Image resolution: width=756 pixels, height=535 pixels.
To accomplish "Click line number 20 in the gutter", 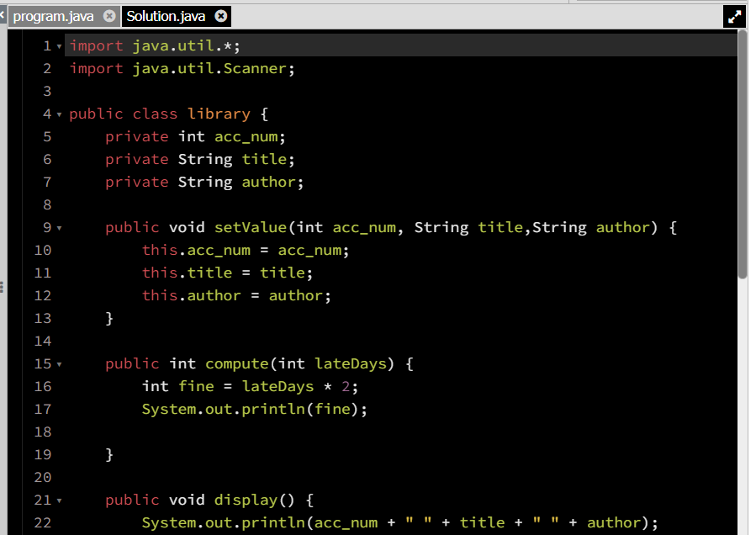I will click(x=42, y=478).
